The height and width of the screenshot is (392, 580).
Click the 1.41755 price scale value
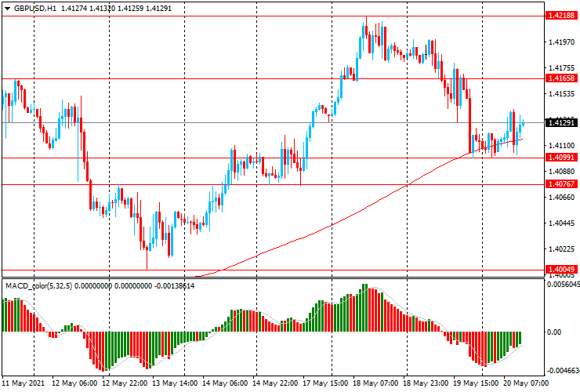coord(562,68)
